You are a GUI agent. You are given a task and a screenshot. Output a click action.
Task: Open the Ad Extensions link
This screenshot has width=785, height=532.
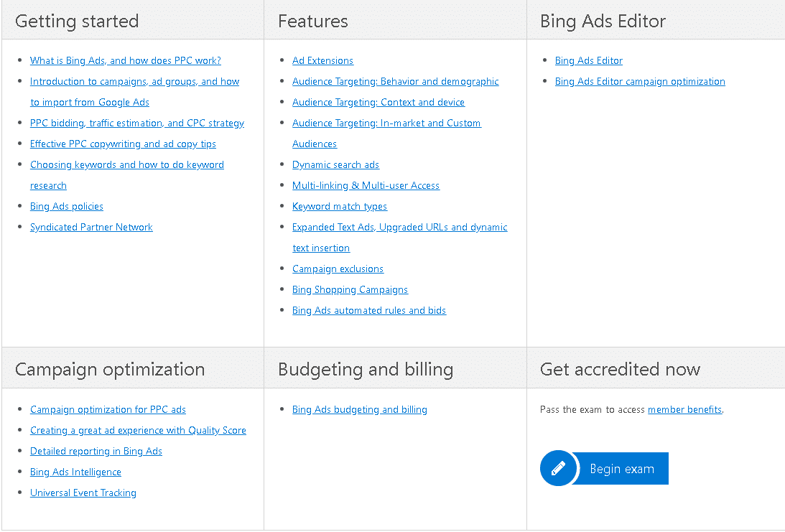323,60
